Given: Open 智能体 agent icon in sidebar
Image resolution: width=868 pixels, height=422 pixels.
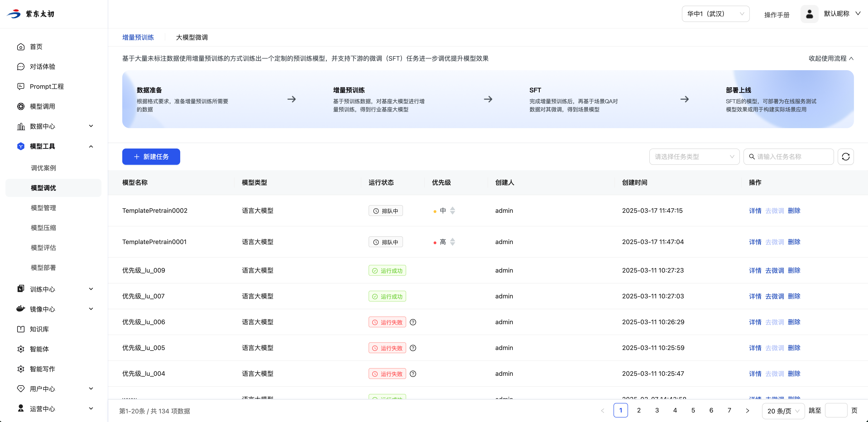Looking at the screenshot, I should pyautogui.click(x=21, y=349).
